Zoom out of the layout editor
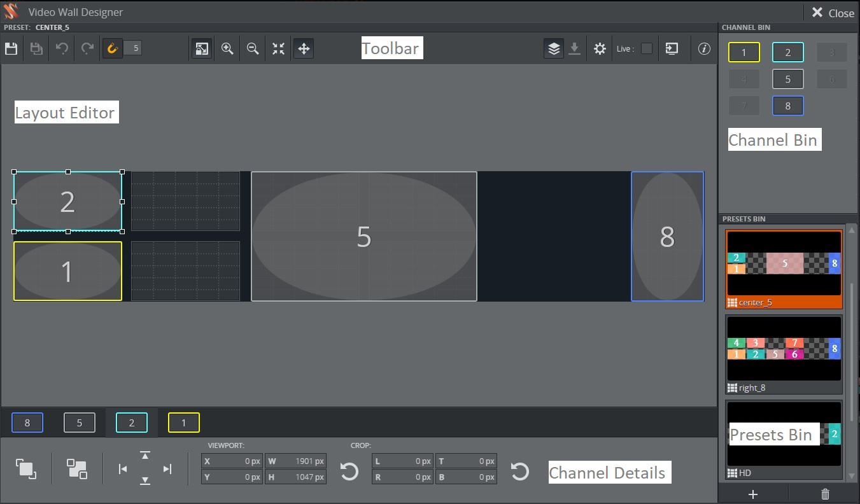The width and height of the screenshot is (860, 504). point(253,48)
